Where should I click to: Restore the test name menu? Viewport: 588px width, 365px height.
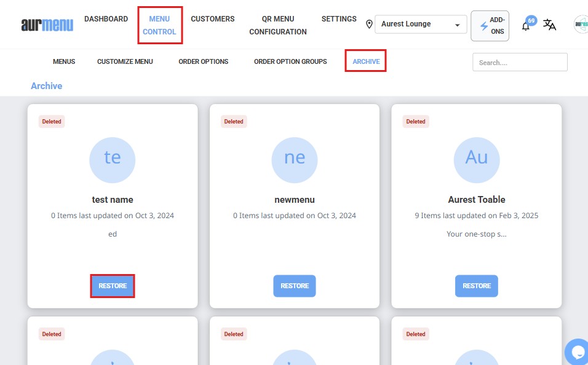pos(113,286)
